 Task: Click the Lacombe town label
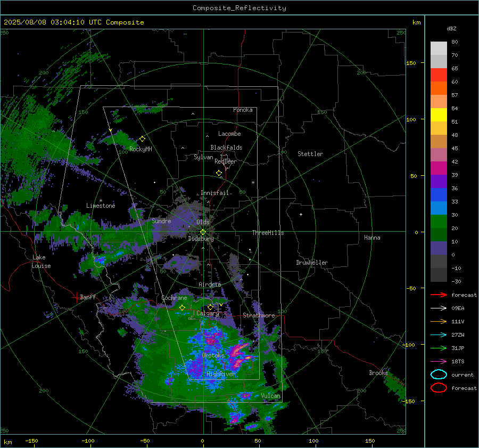point(229,134)
